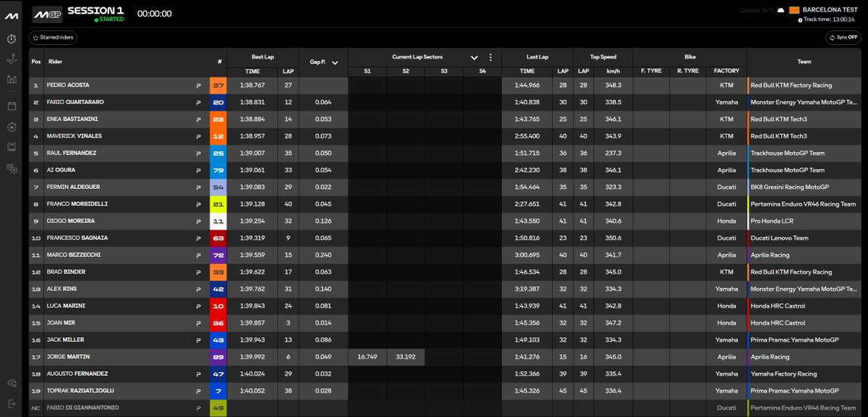Click the white number 11 swatch
The width and height of the screenshot is (868, 417).
pyautogui.click(x=218, y=221)
